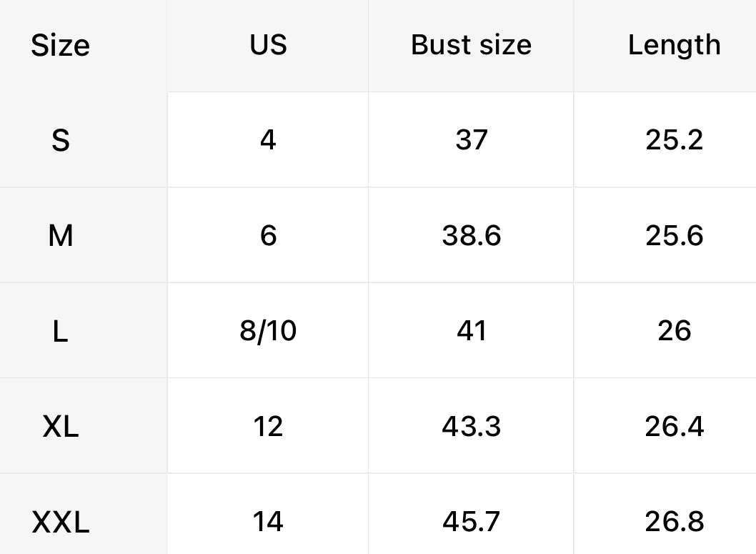Select the XL size row label

[x=61, y=427]
